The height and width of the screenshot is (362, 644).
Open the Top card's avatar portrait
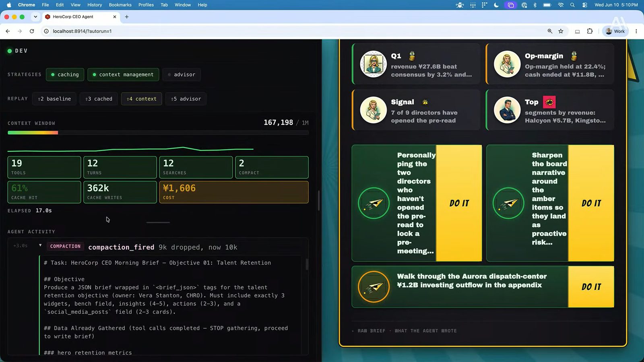point(507,110)
